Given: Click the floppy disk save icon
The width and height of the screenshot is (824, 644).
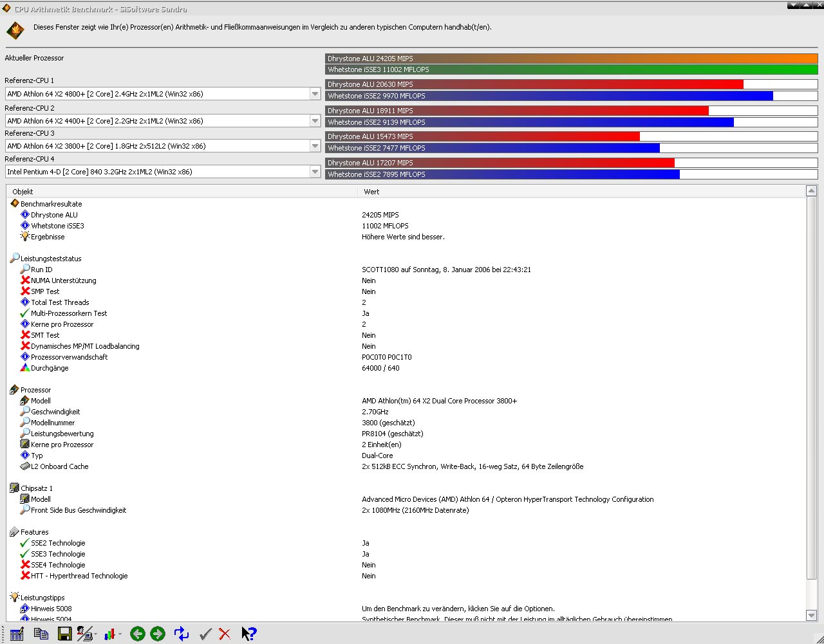Looking at the screenshot, I should tap(64, 634).
